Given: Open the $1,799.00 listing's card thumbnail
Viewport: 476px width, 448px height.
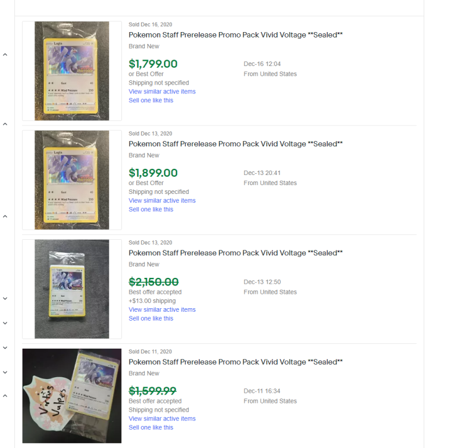Looking at the screenshot, I should (x=71, y=71).
